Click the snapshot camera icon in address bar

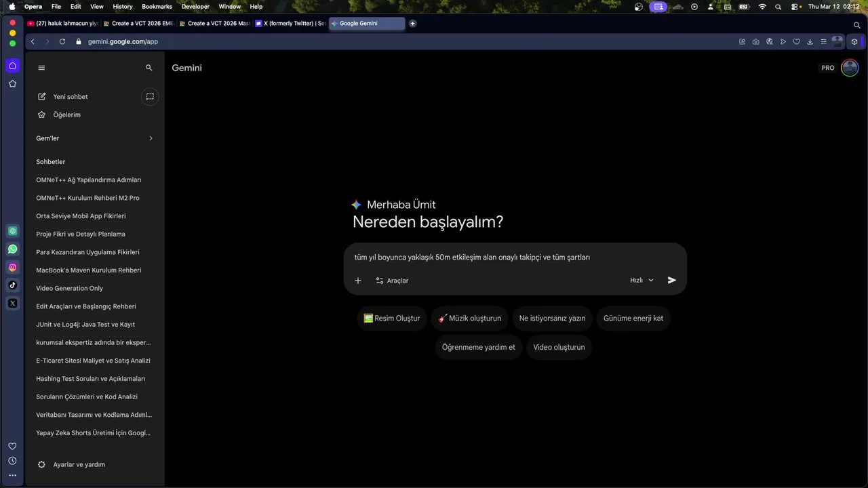[x=755, y=41]
